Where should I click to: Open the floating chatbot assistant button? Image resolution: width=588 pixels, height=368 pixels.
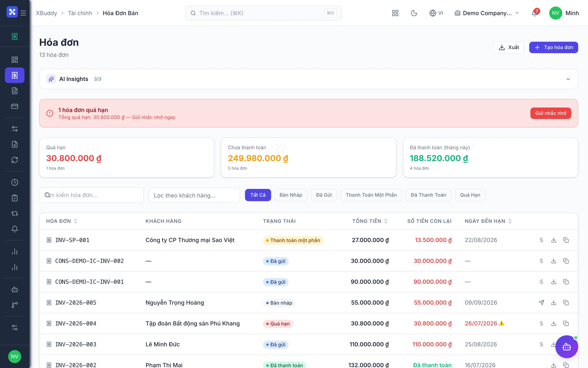tap(567, 347)
